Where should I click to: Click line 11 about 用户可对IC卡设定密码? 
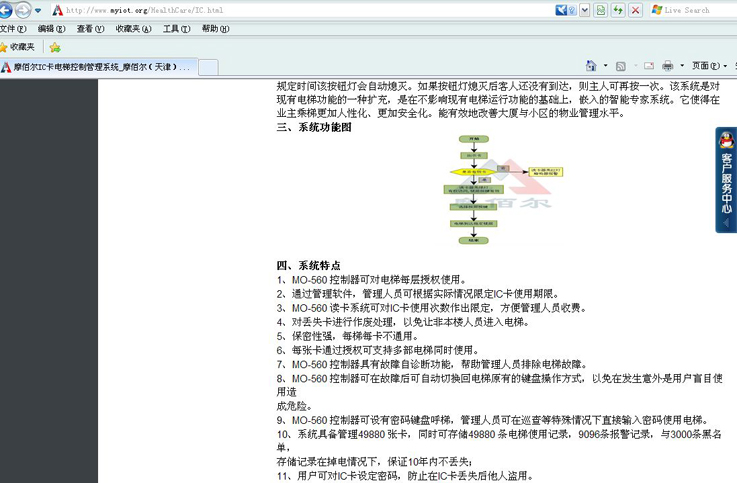[x=406, y=476]
